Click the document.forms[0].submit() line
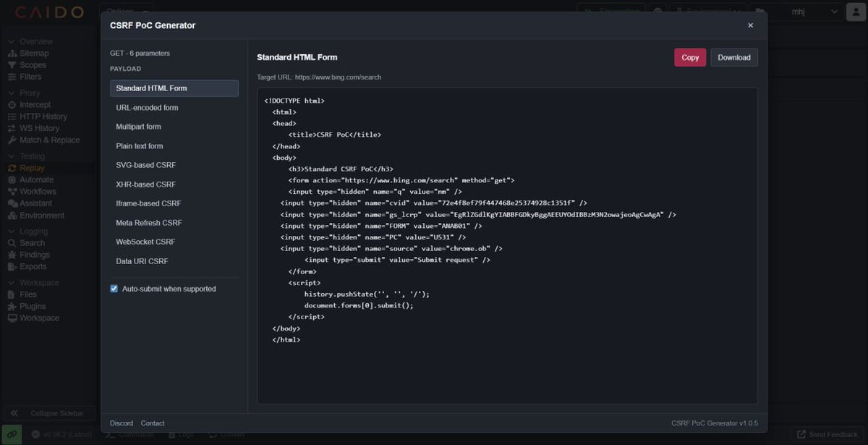The image size is (868, 445). [359, 305]
